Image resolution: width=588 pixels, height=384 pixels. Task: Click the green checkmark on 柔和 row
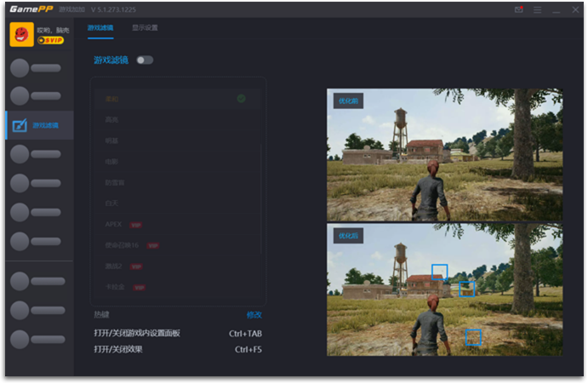pos(241,99)
